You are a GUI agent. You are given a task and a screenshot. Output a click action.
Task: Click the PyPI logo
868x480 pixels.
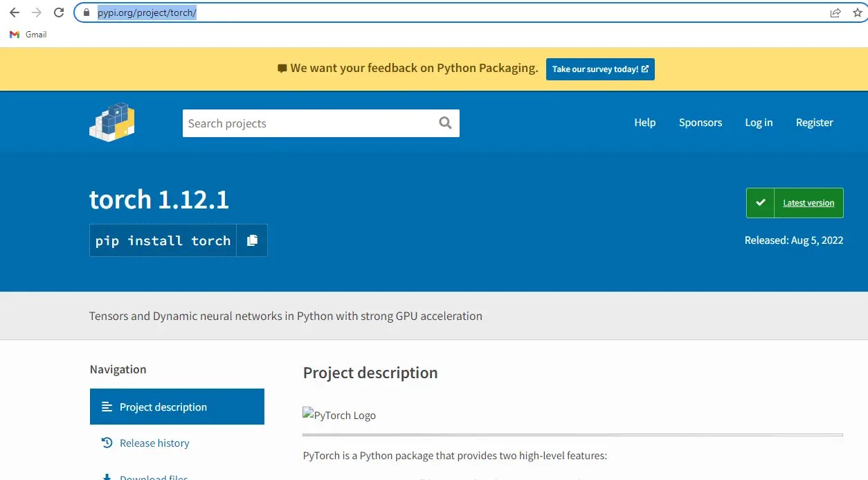tap(111, 122)
